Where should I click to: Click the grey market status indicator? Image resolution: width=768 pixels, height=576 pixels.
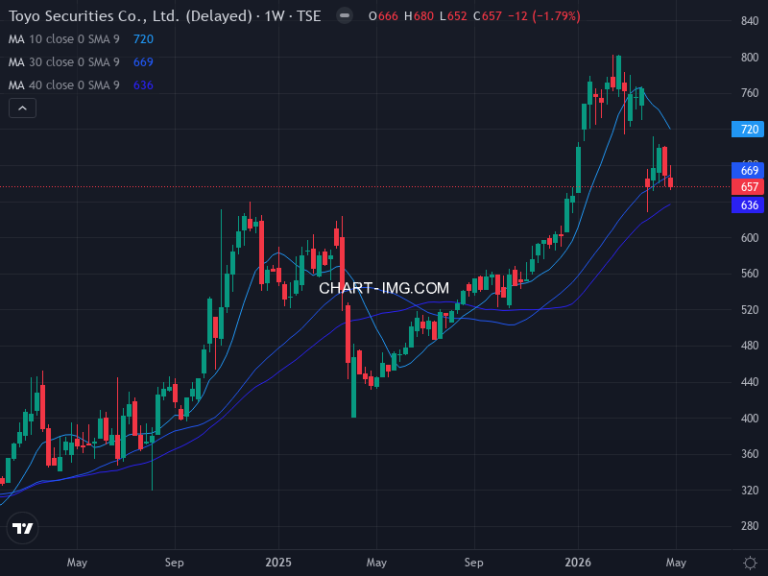click(x=344, y=16)
